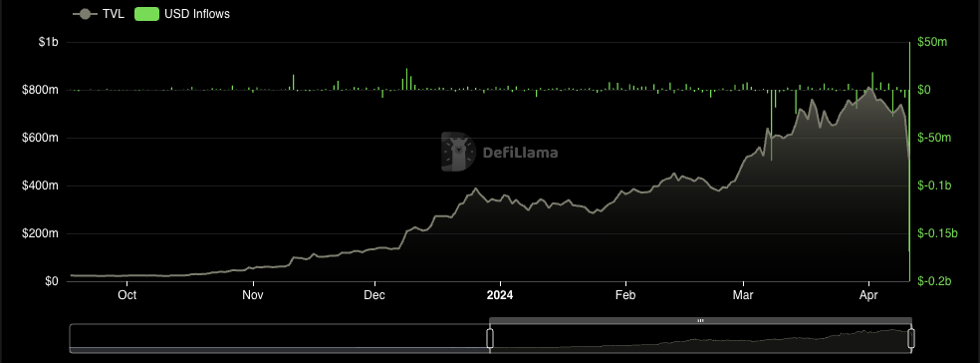Toggle the TVL legend series
The width and height of the screenshot is (980, 363).
(100, 14)
